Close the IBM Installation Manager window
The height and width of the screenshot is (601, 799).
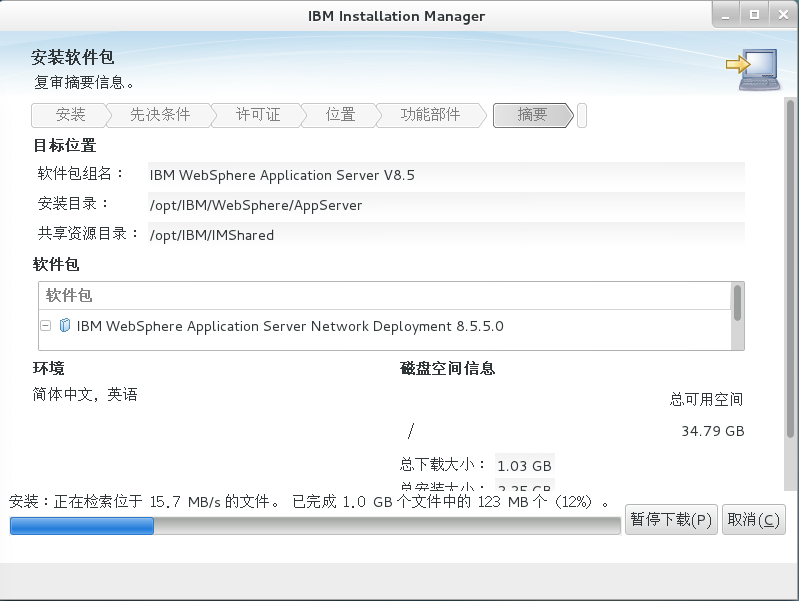coord(783,15)
